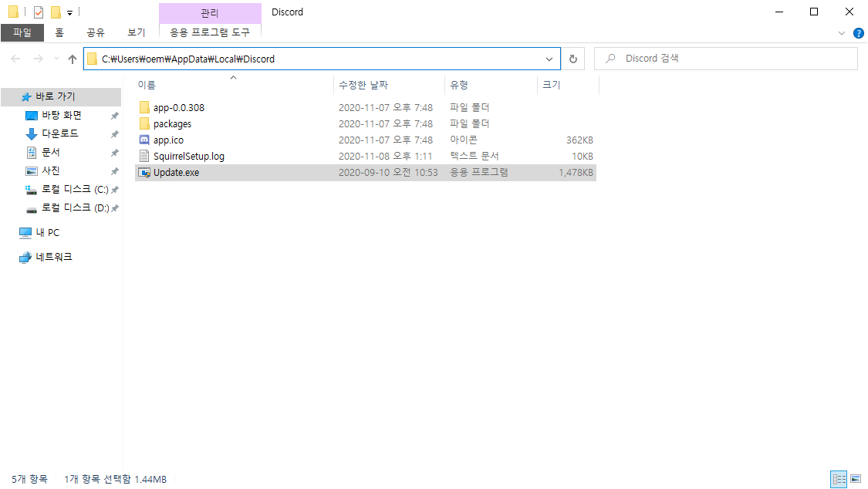
Task: Click the packages folder name
Action: point(172,124)
